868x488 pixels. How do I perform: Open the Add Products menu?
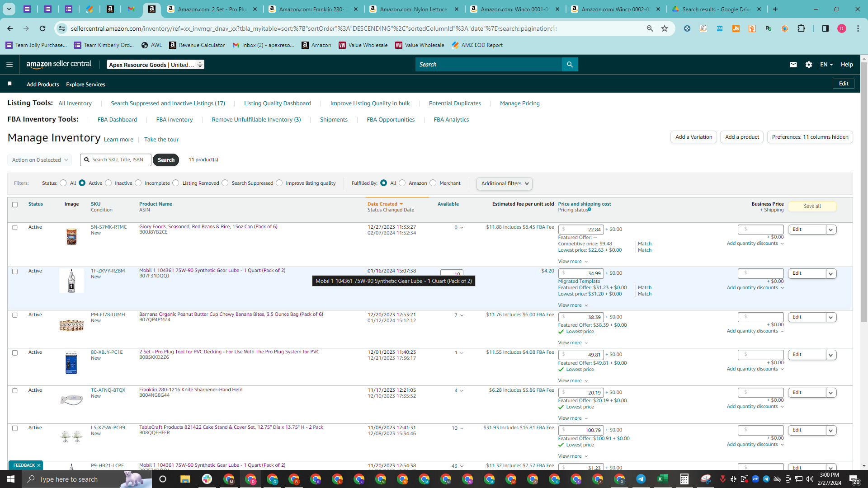click(x=43, y=84)
